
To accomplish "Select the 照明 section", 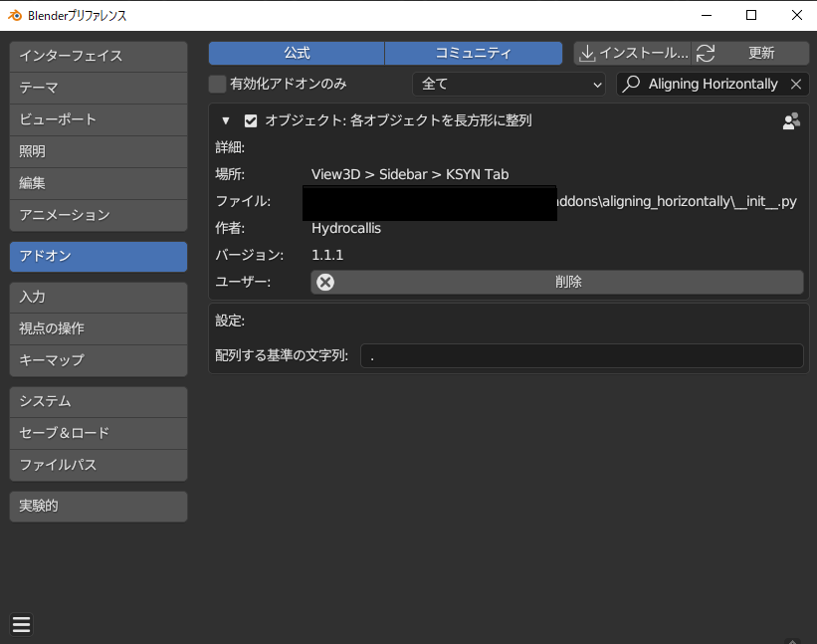I will point(99,151).
